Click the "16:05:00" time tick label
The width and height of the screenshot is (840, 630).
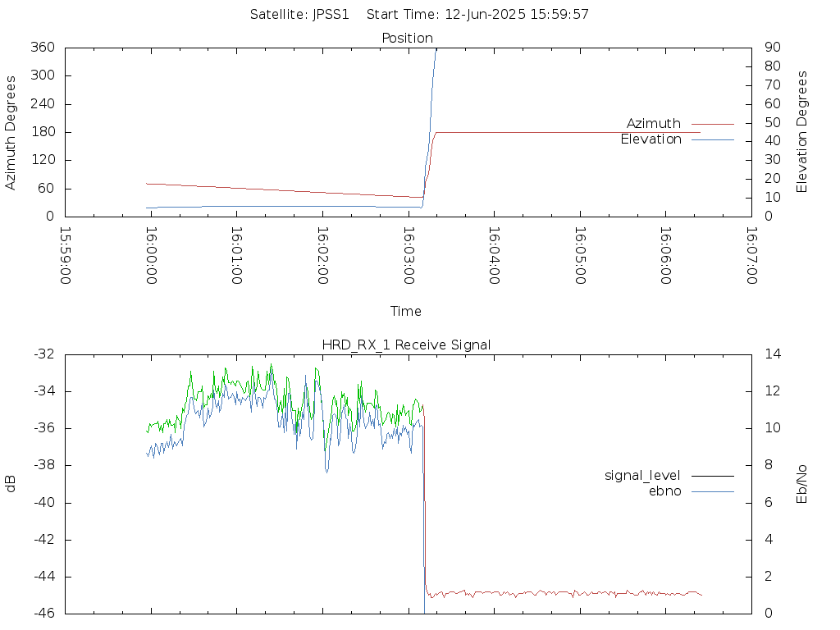[580, 256]
